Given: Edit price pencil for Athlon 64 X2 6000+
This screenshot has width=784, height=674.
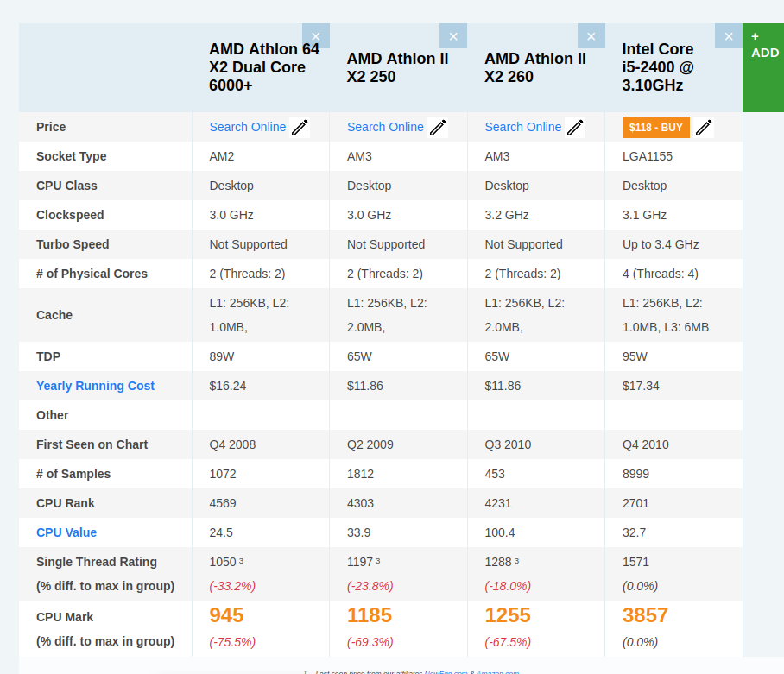Looking at the screenshot, I should pyautogui.click(x=300, y=128).
